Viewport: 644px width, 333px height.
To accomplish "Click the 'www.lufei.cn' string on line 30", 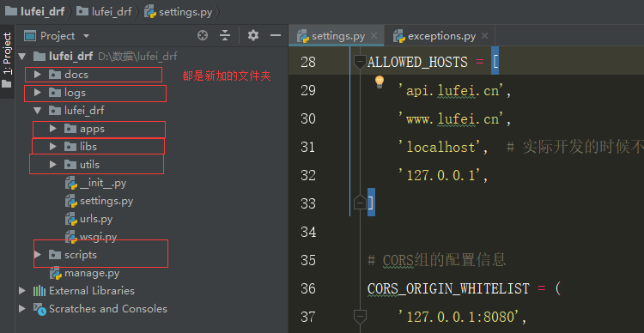I will [x=451, y=119].
